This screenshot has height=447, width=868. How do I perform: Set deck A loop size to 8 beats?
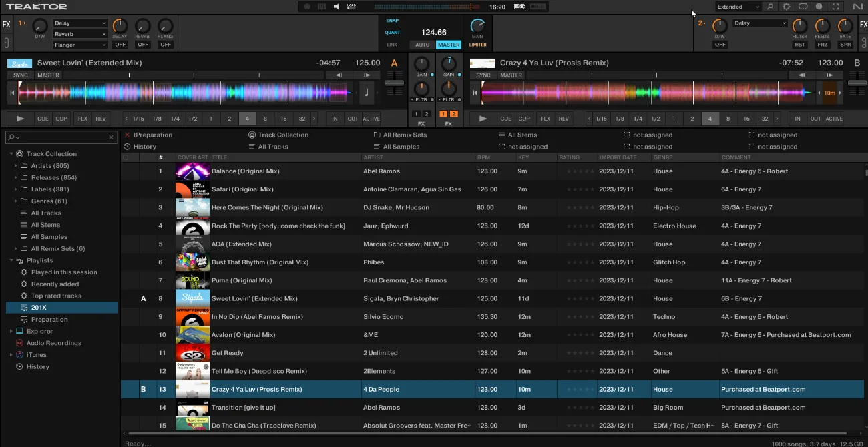265,119
